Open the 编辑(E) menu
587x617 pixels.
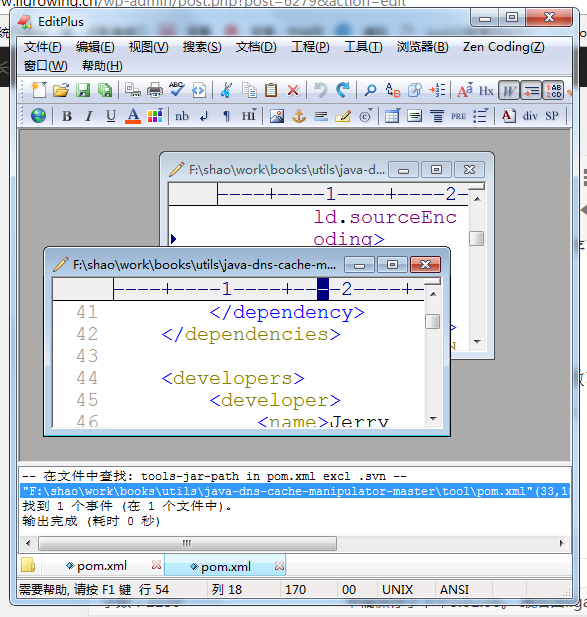tap(95, 47)
